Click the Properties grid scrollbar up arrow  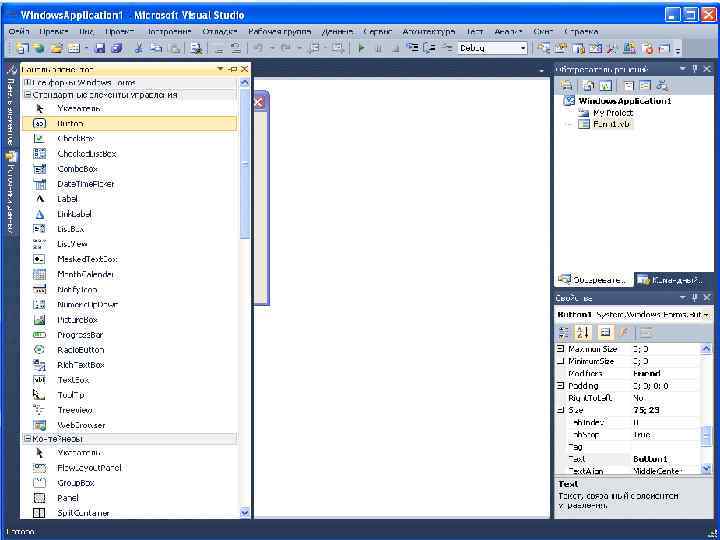[706, 349]
